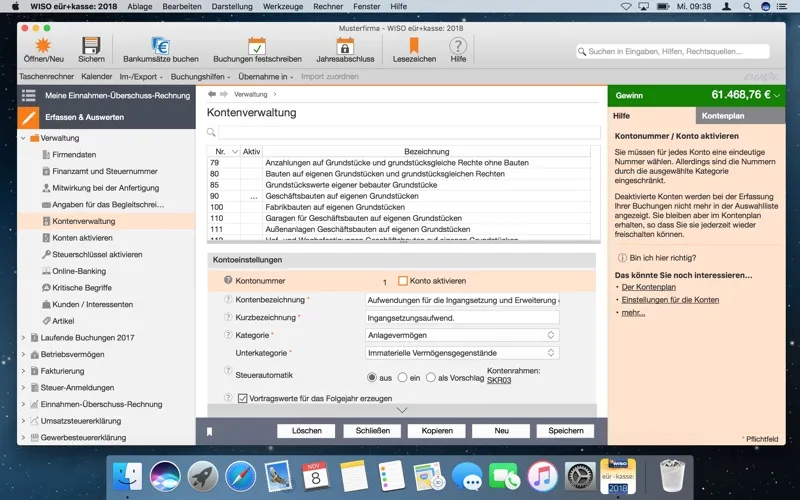
Task: Sort by the Nr. column header
Action: click(x=223, y=152)
